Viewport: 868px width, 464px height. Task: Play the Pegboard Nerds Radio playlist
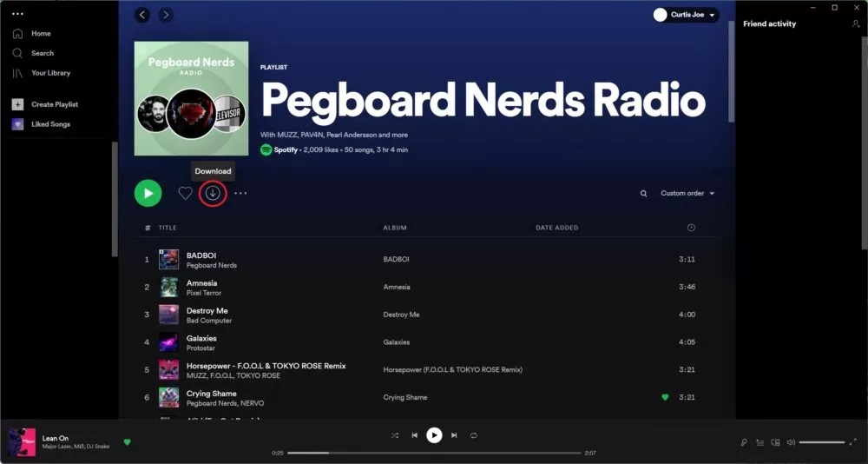(x=148, y=193)
